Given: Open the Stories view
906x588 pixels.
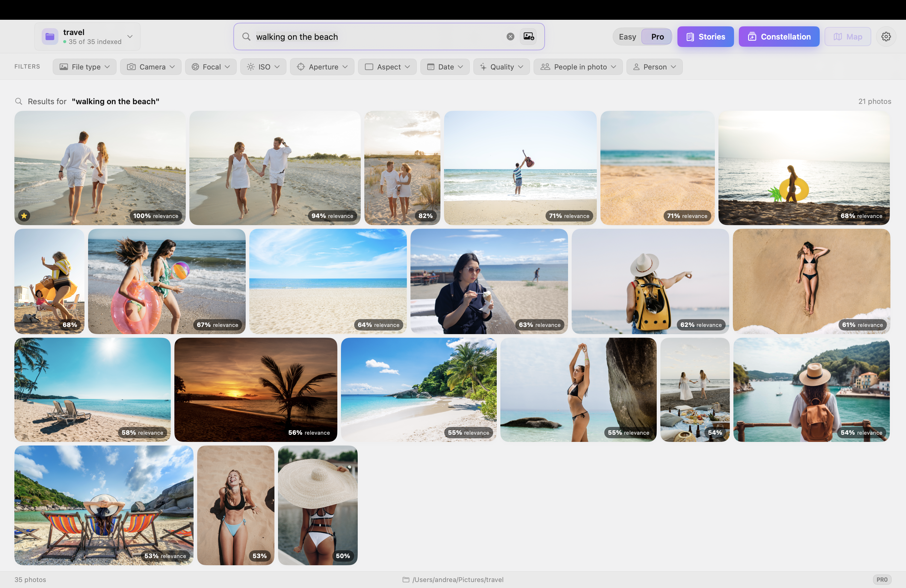Looking at the screenshot, I should 705,37.
